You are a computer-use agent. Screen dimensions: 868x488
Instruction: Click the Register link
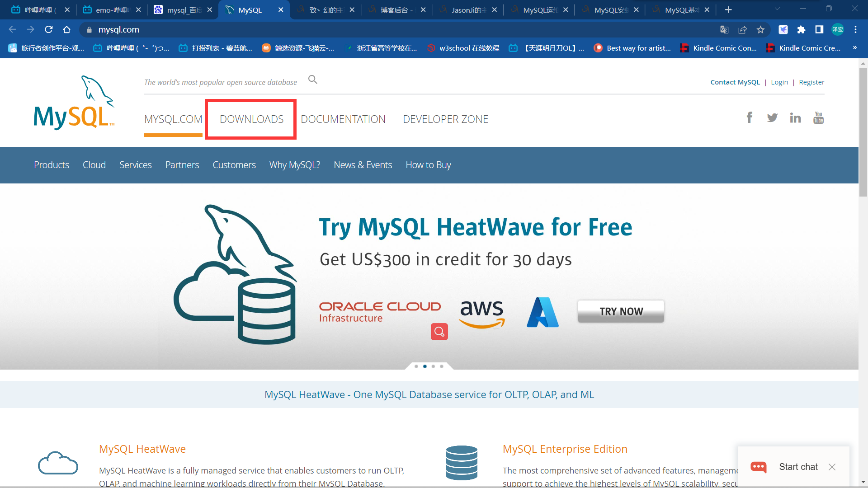click(811, 82)
